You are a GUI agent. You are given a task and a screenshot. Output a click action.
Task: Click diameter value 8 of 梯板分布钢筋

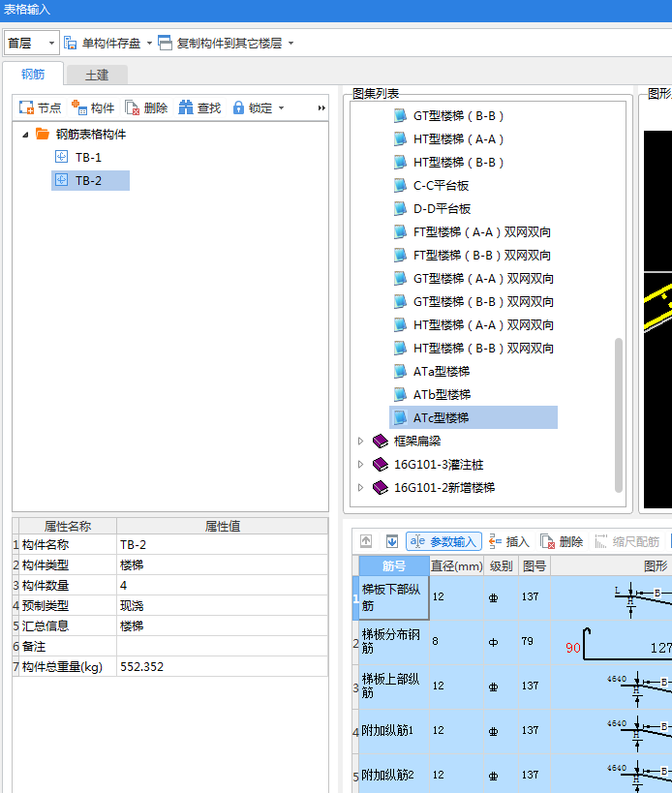[x=457, y=642]
